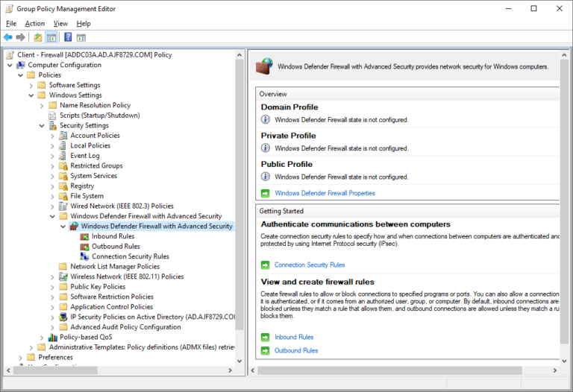This screenshot has height=392, width=573.
Task: Click the Security Settings icon
Action: tap(53, 125)
